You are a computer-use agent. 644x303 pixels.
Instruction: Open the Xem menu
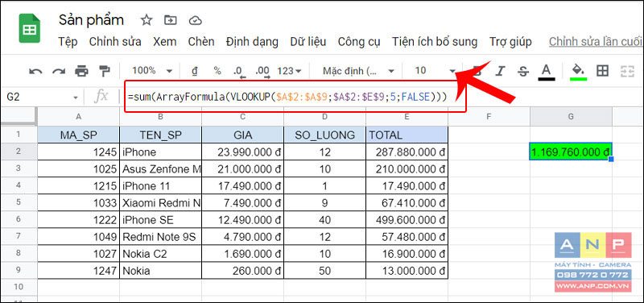tap(165, 42)
